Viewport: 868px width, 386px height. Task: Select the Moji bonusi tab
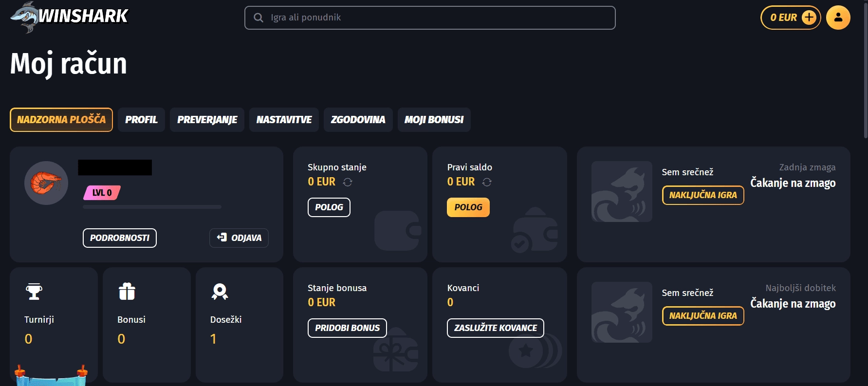434,120
